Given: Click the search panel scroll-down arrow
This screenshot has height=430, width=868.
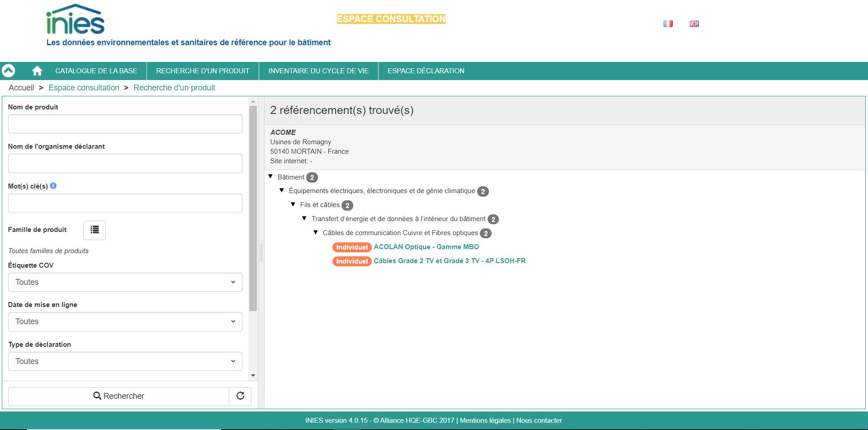Looking at the screenshot, I should (x=253, y=375).
